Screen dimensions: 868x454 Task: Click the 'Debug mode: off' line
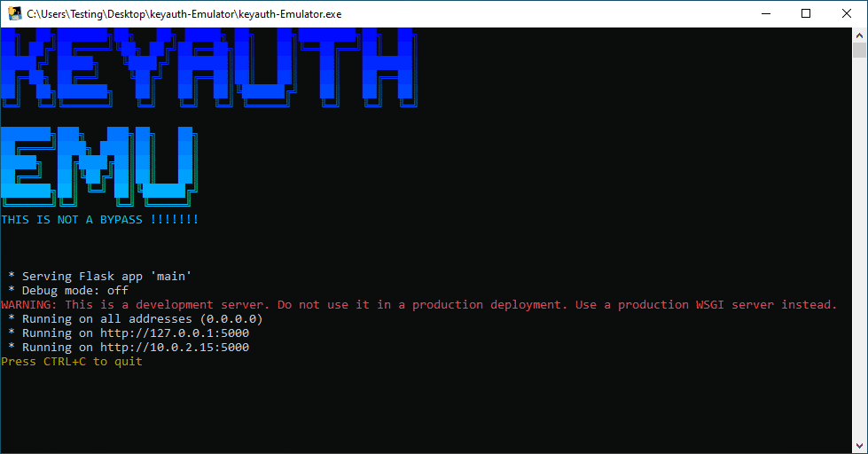(68, 291)
